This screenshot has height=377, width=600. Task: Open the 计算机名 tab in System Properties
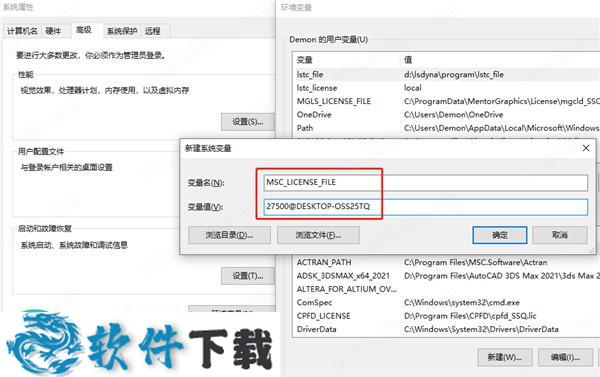[22, 31]
